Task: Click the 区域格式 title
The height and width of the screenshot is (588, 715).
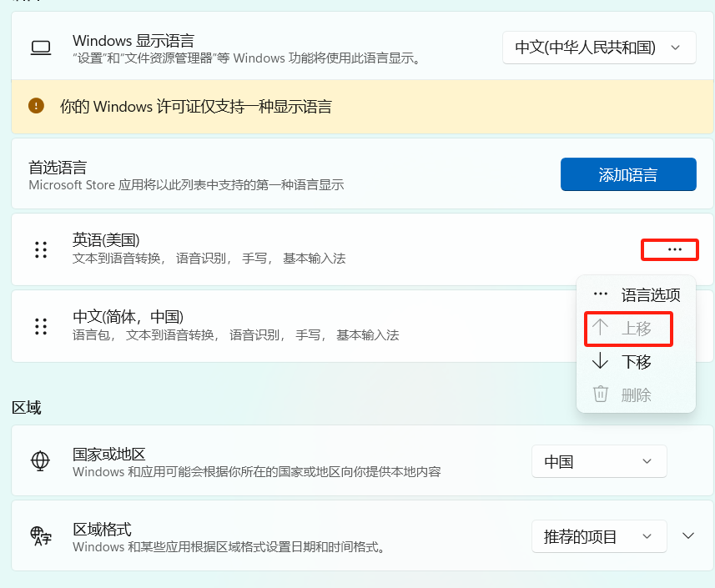Action: pos(102,529)
